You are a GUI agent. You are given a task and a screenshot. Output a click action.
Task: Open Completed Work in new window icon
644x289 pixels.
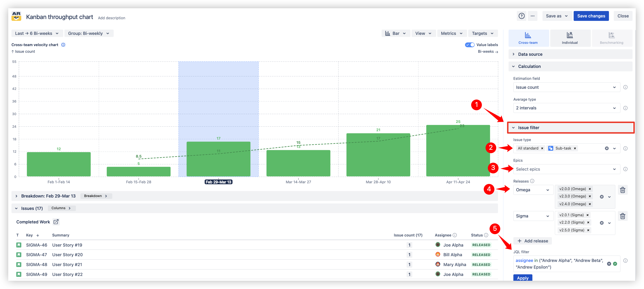pos(56,222)
